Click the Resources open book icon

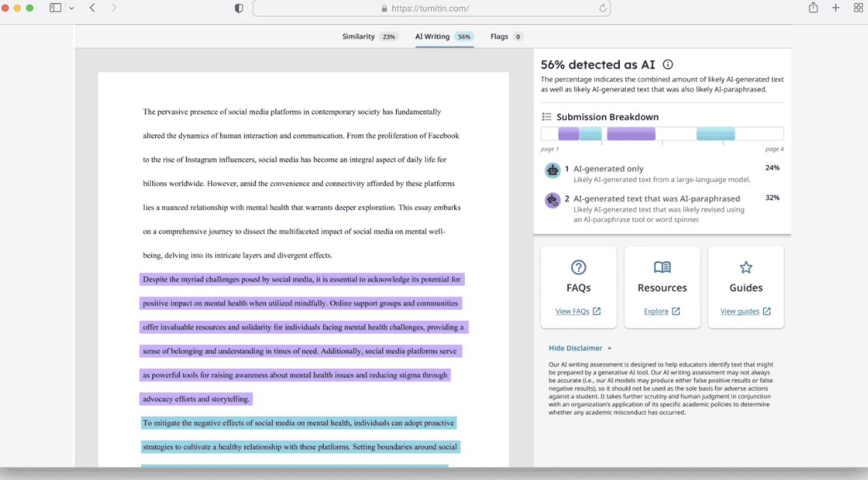662,268
